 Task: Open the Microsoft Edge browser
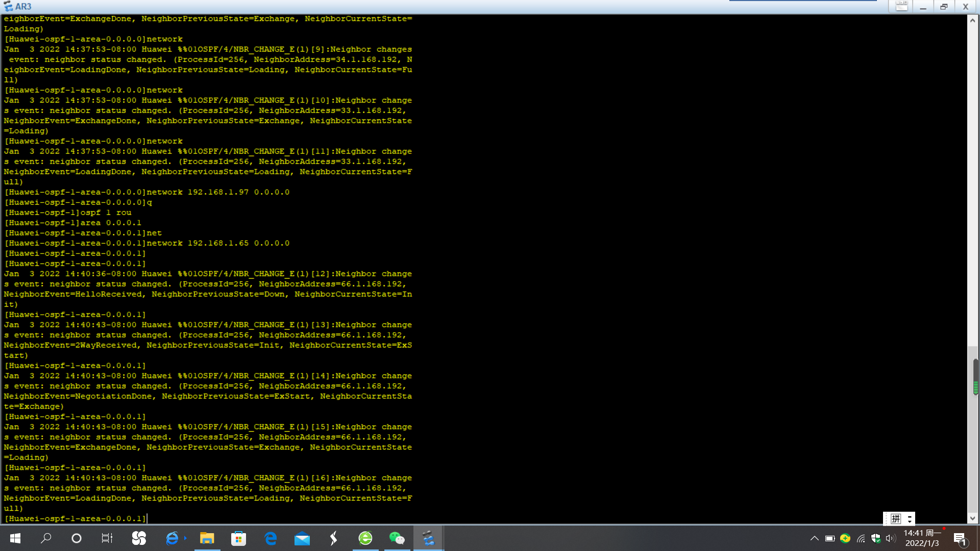click(271, 538)
